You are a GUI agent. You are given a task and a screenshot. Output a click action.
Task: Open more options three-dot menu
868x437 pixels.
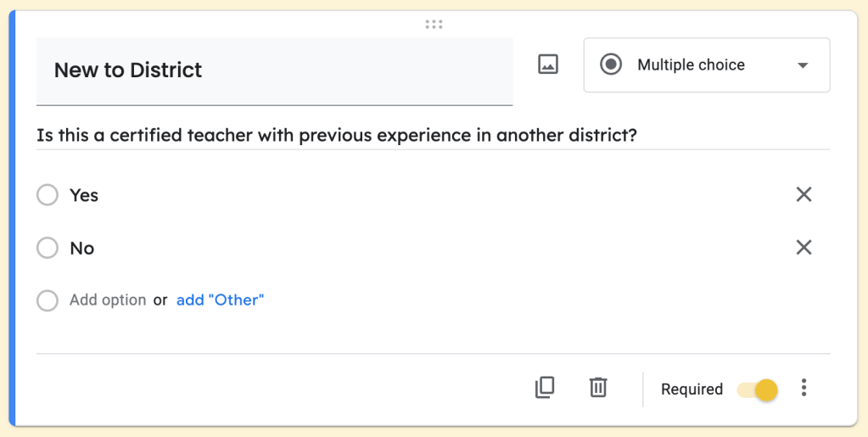click(x=804, y=389)
